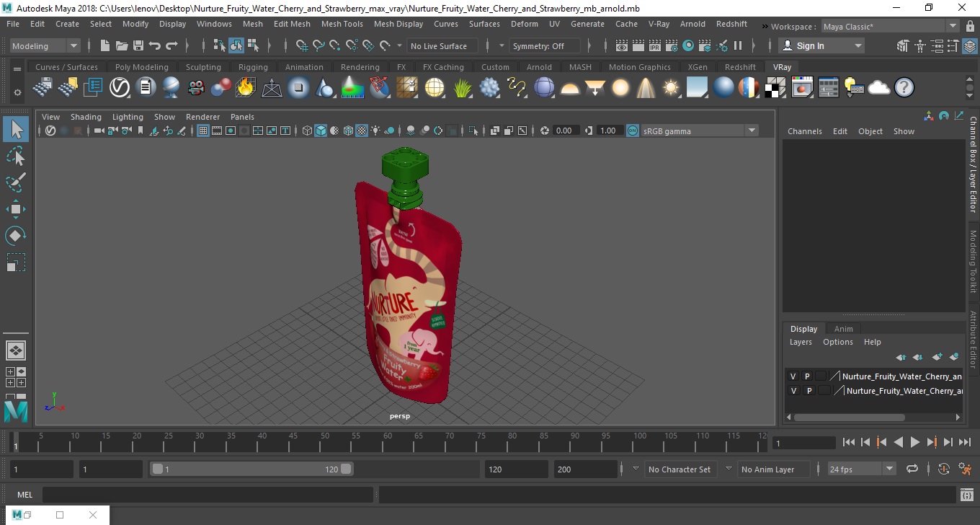This screenshot has width=980, height=525.
Task: Choose the Paint Selection tool in Tool Box
Action: (x=16, y=182)
